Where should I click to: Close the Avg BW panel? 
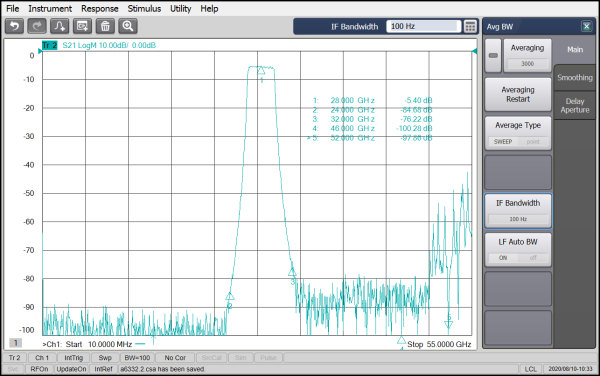pos(586,26)
